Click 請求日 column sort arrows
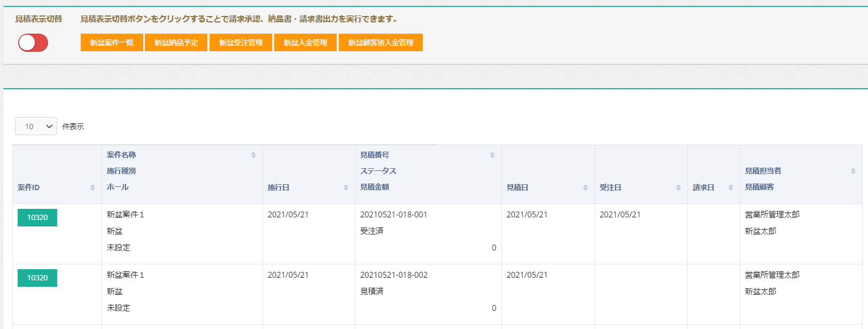Viewport: 868px width, 329px height. pos(731,187)
